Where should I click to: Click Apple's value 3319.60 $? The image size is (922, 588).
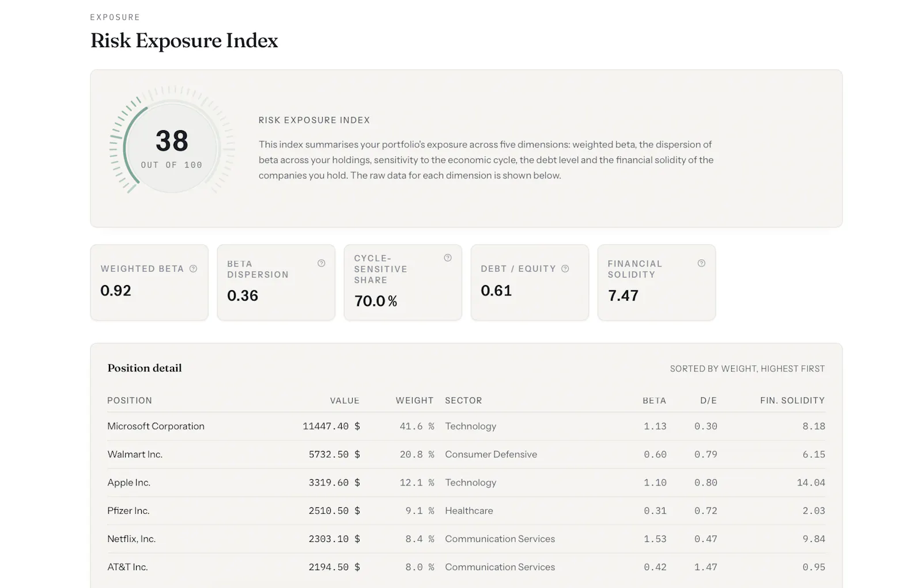pyautogui.click(x=334, y=483)
